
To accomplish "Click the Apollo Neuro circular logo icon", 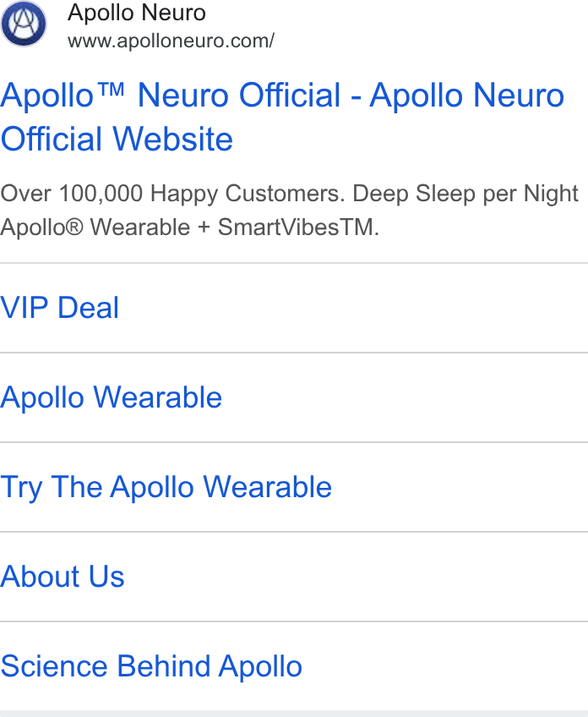I will pos(24,24).
